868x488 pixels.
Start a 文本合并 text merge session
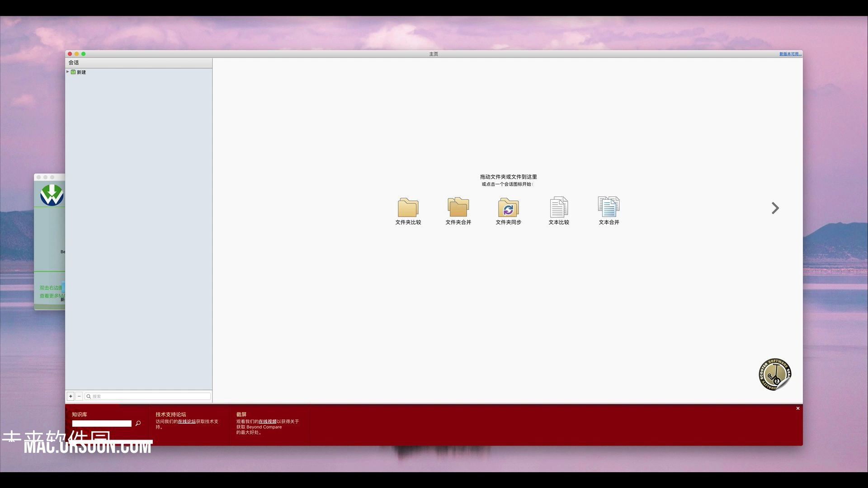609,211
